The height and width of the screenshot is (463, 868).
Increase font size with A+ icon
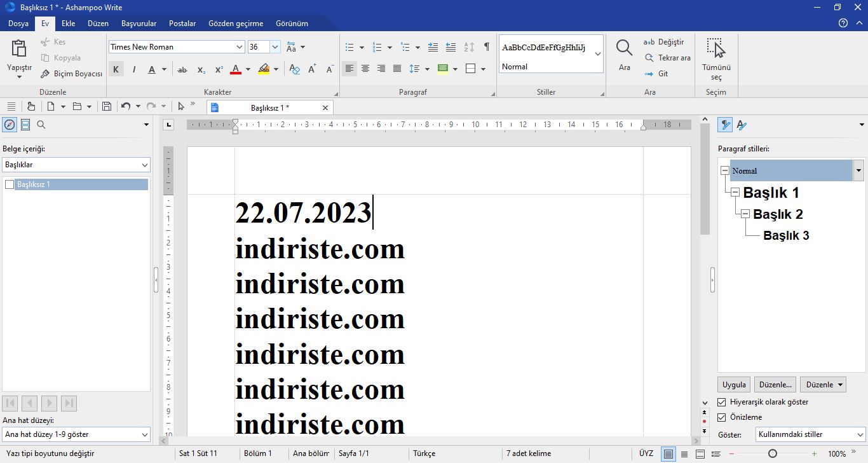coord(312,69)
